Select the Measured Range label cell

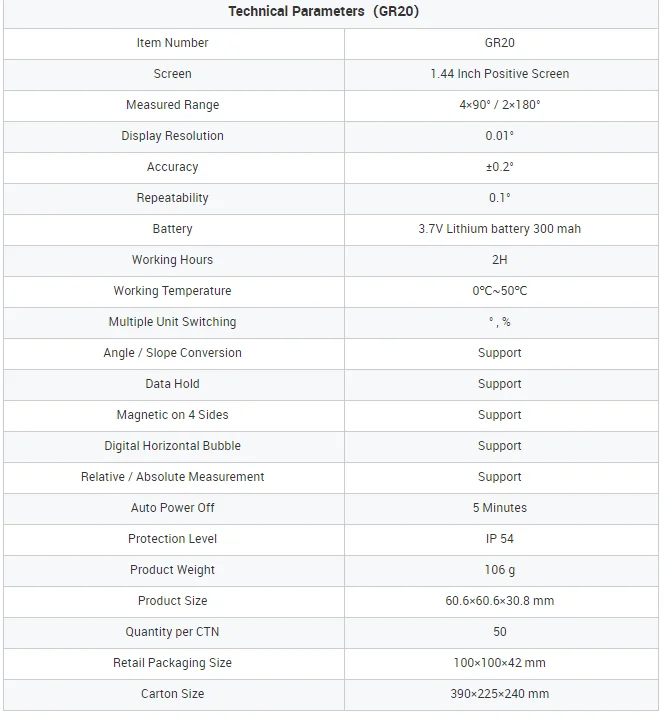pos(173,105)
